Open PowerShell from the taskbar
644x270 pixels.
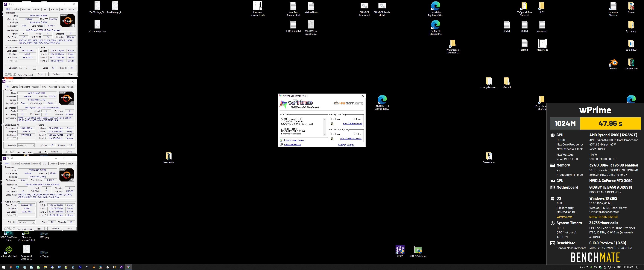pyautogui.click(x=59, y=267)
